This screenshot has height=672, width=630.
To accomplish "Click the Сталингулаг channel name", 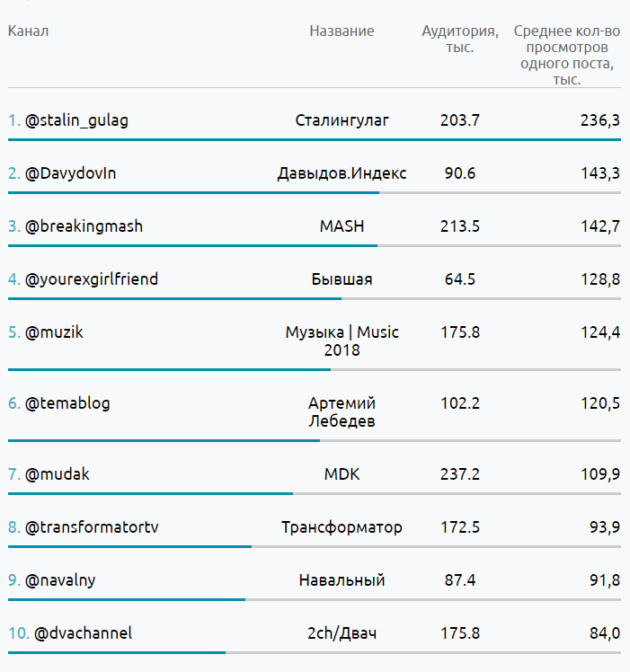I will point(342,120).
